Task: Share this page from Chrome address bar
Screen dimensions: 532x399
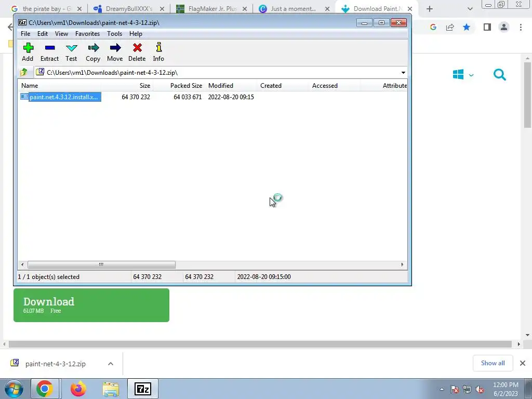Action: click(x=450, y=27)
